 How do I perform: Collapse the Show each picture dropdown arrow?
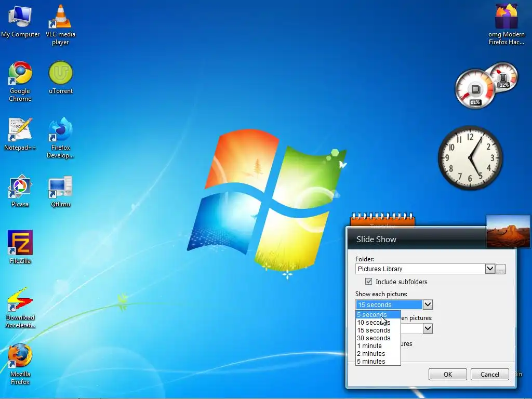[x=428, y=304]
